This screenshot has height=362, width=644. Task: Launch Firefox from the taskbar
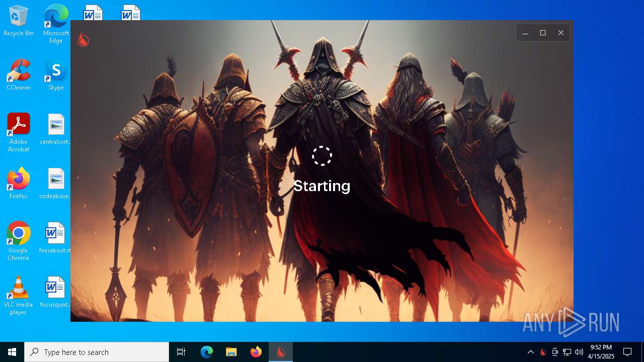(x=256, y=352)
